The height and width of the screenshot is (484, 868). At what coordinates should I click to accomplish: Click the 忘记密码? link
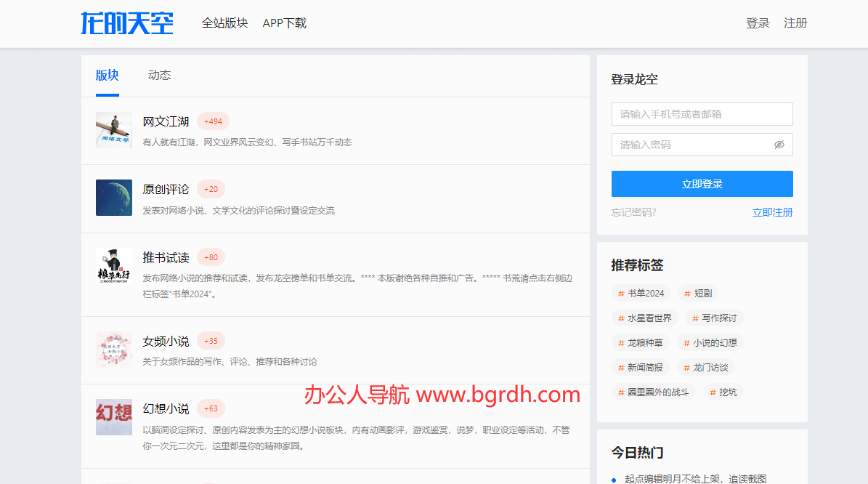tap(633, 212)
